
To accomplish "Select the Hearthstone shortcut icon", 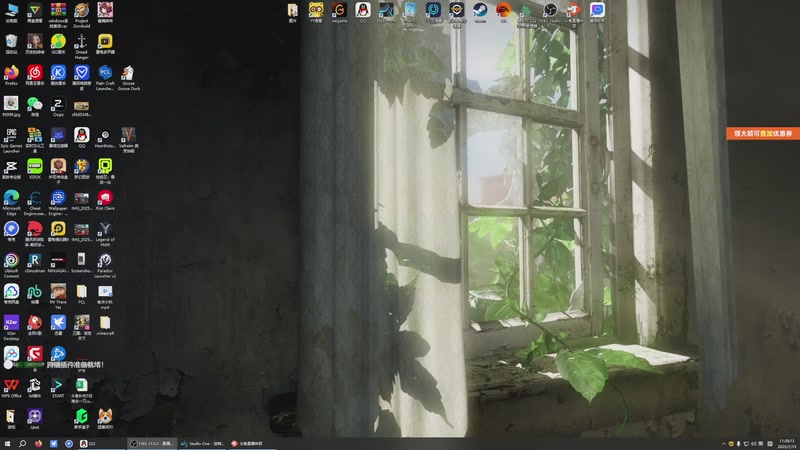I will pos(105,137).
